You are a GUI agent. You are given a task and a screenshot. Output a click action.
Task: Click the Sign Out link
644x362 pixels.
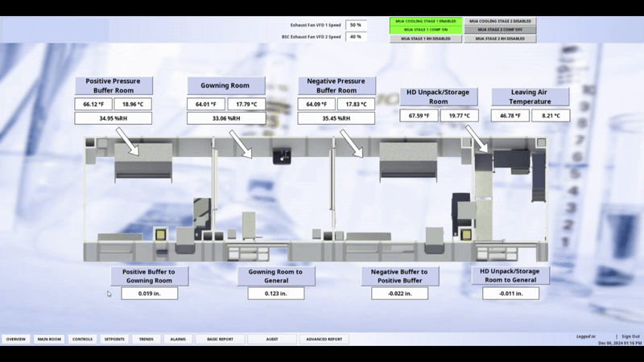630,336
